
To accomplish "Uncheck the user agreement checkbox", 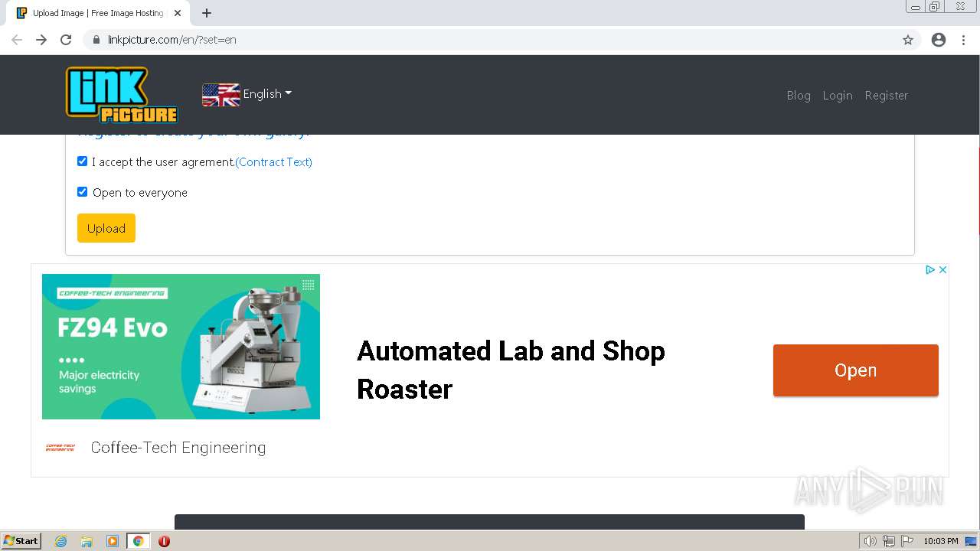I will 83,161.
